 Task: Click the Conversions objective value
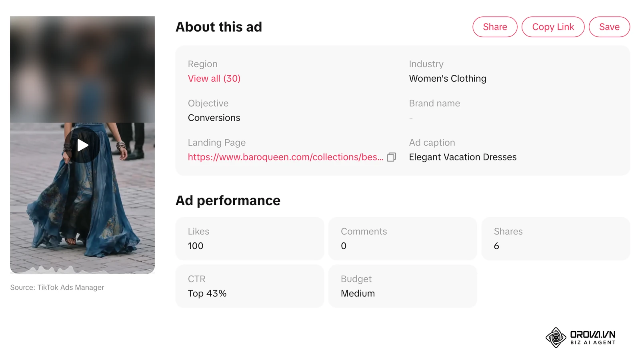click(x=214, y=118)
